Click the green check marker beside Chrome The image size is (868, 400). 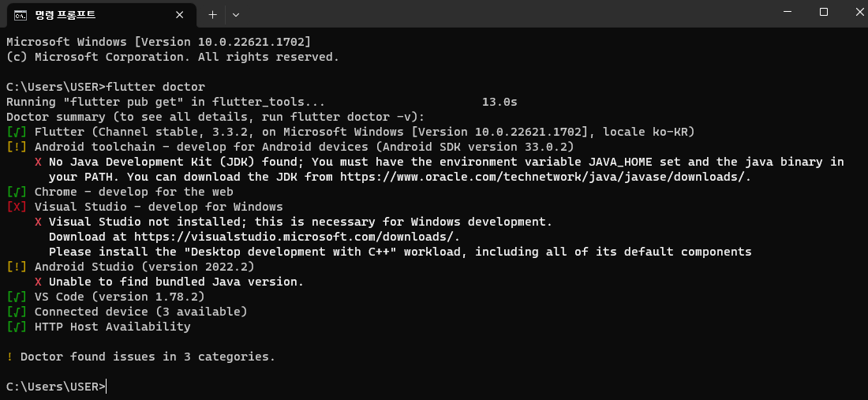[17, 192]
